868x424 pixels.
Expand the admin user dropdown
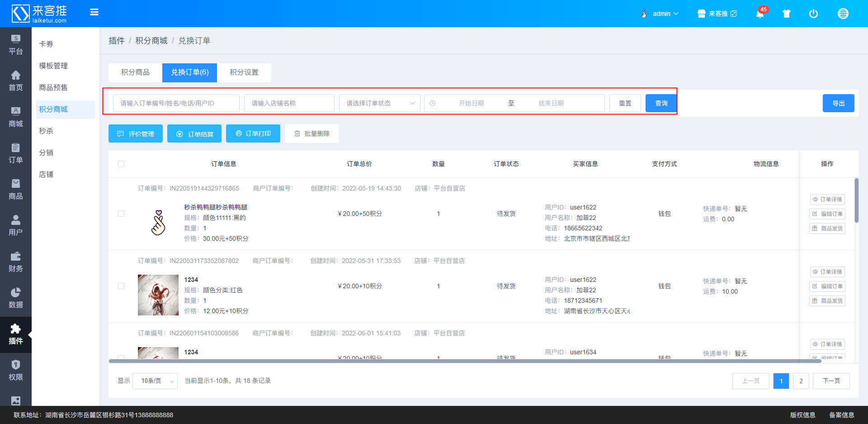[660, 14]
